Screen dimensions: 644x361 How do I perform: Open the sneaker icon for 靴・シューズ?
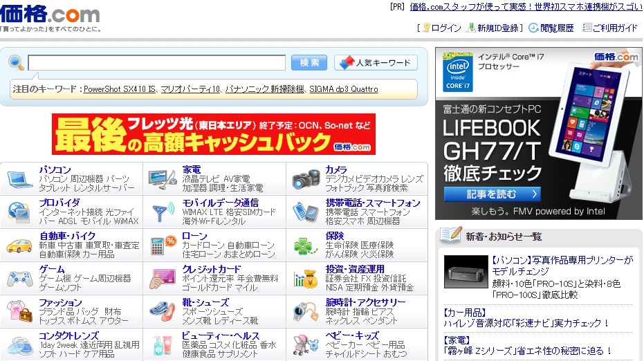point(163,312)
